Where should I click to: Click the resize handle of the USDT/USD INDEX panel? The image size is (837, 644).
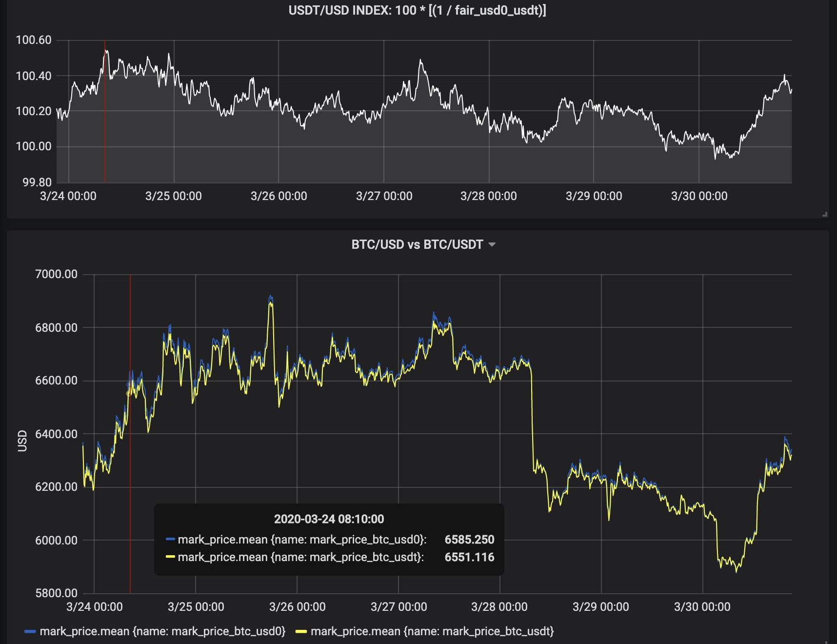pyautogui.click(x=824, y=214)
